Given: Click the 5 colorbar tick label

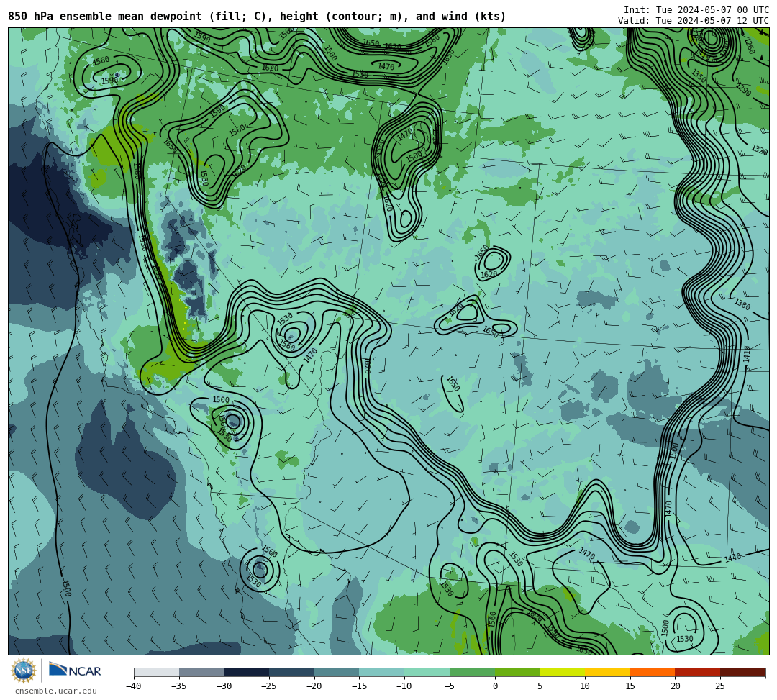Looking at the screenshot, I should (x=540, y=686).
